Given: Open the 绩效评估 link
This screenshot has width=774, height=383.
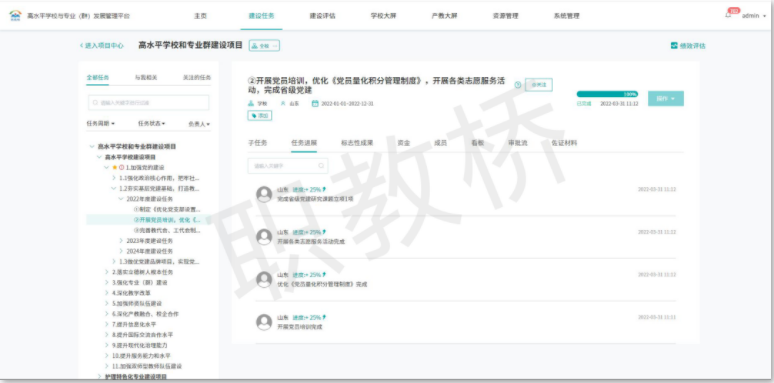Looking at the screenshot, I should tap(688, 45).
